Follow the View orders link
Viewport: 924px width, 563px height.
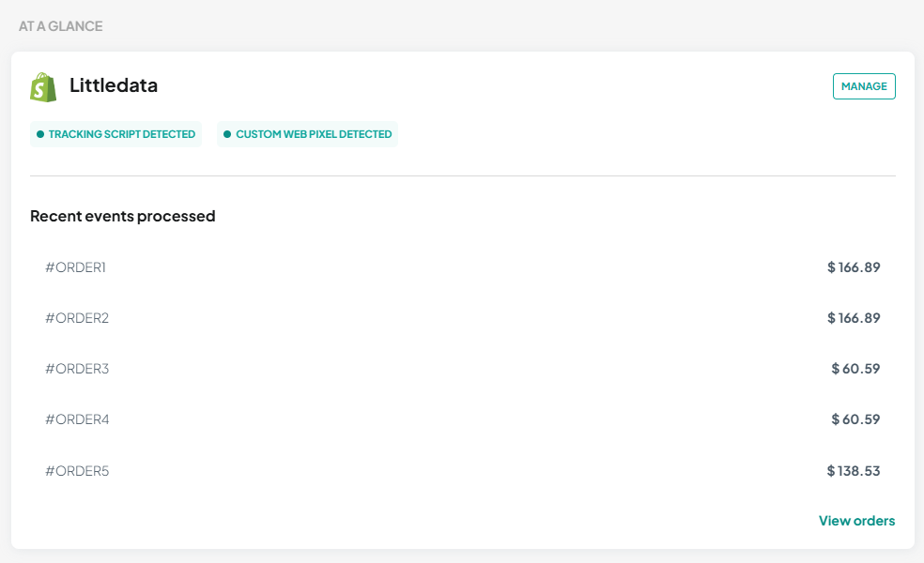856,521
